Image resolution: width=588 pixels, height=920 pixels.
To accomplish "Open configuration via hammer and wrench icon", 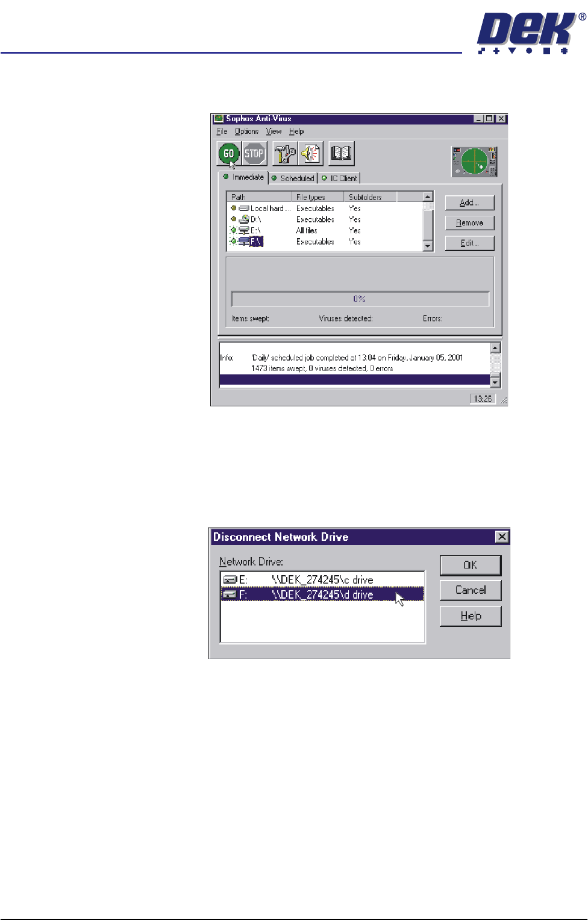I will (285, 154).
